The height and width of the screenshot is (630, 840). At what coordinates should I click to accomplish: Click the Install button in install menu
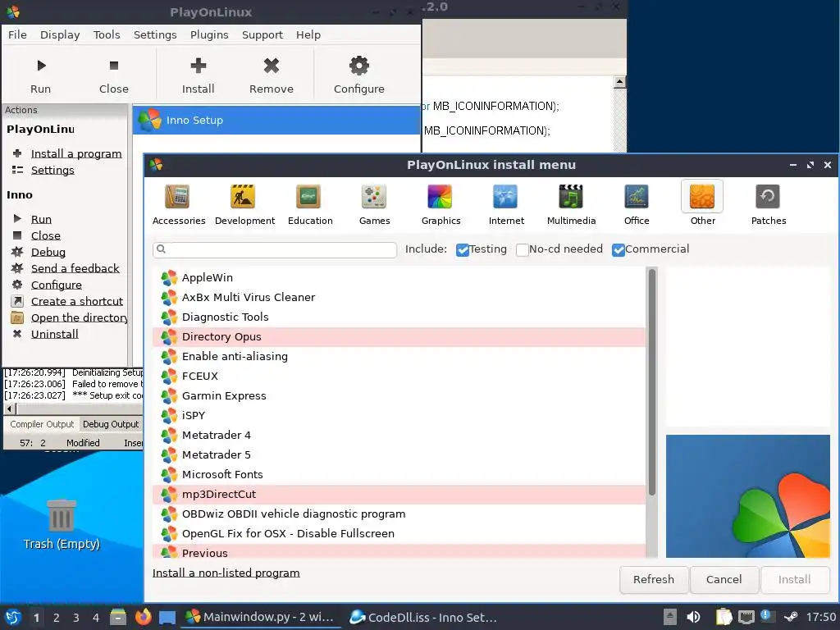coord(794,579)
